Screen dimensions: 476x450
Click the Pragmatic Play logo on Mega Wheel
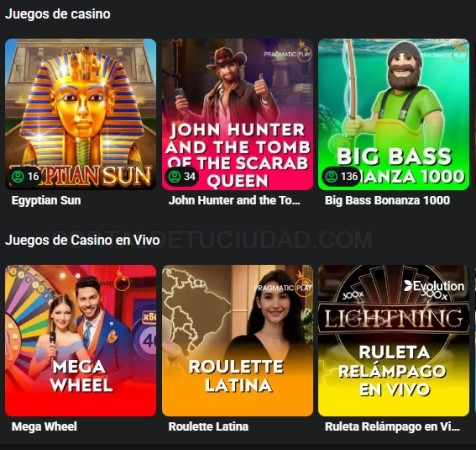pyautogui.click(x=113, y=283)
